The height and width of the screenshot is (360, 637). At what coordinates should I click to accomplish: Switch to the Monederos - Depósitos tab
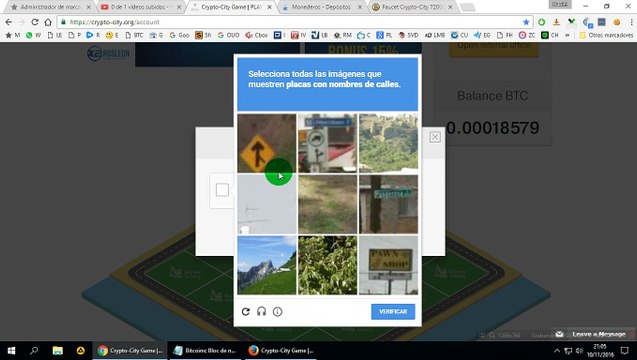[x=322, y=7]
